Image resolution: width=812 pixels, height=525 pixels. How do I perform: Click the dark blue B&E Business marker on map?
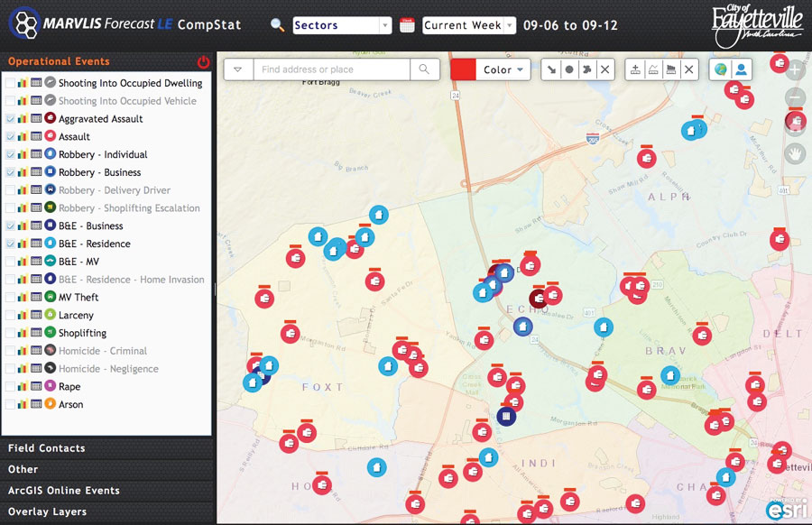click(506, 416)
